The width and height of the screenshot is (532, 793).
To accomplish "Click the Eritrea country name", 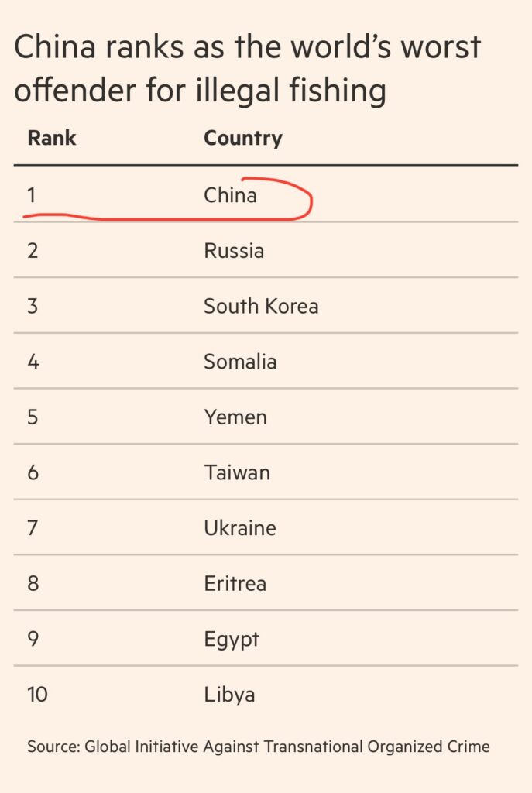I will pyautogui.click(x=235, y=584).
